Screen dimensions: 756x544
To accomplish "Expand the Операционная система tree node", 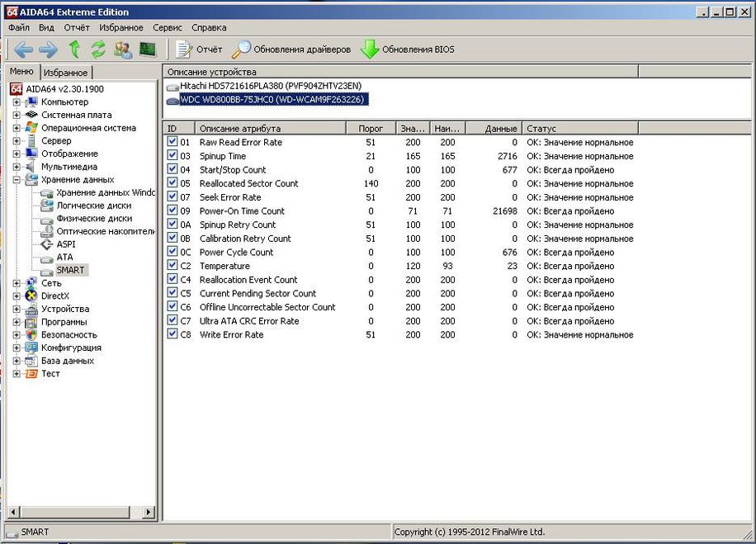I will coord(17,128).
